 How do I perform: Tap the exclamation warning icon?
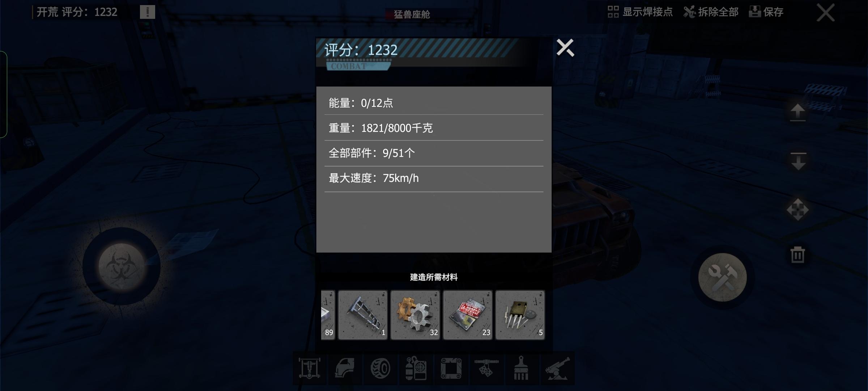point(148,12)
